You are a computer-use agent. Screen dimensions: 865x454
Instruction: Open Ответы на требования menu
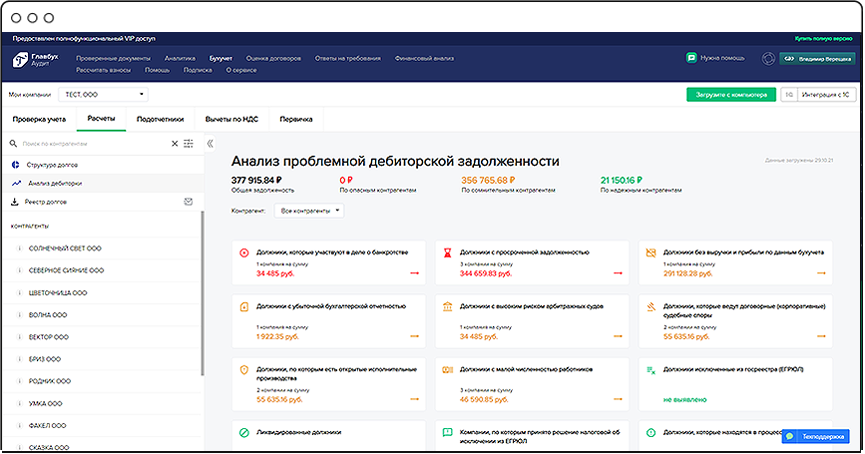348,58
